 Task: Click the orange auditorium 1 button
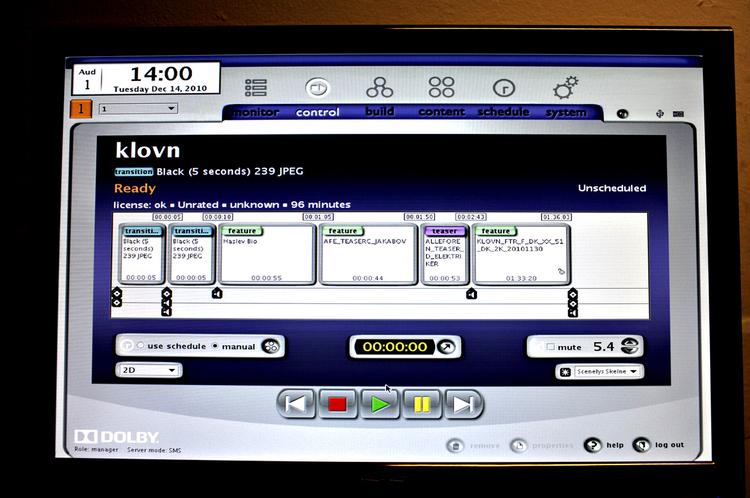(x=81, y=109)
